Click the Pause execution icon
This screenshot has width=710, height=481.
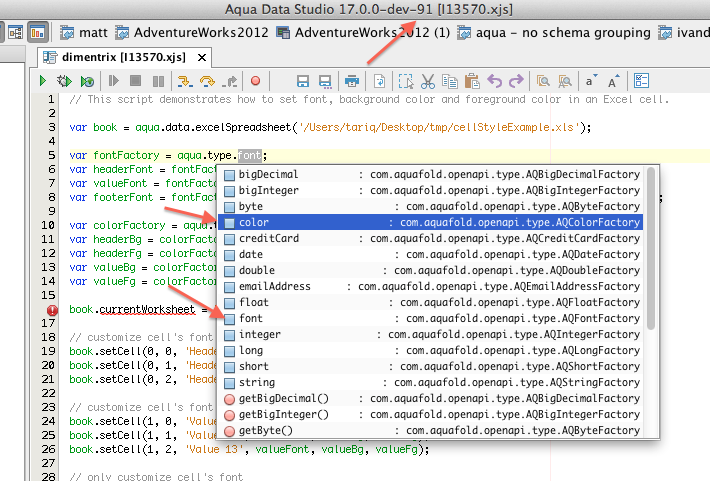pos(158,81)
